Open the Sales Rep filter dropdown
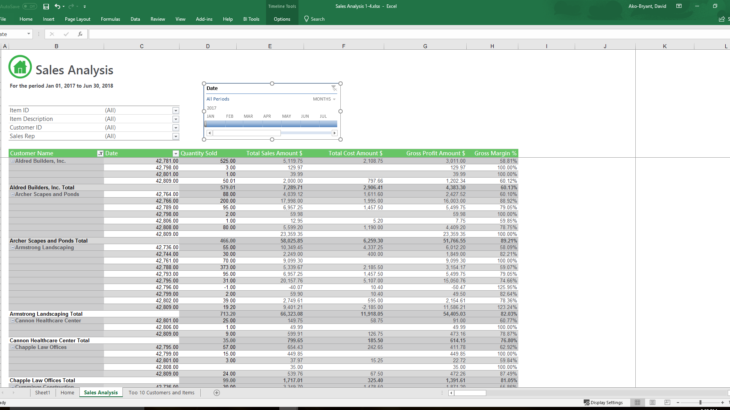Viewport: 730px width, 410px height. point(176,136)
